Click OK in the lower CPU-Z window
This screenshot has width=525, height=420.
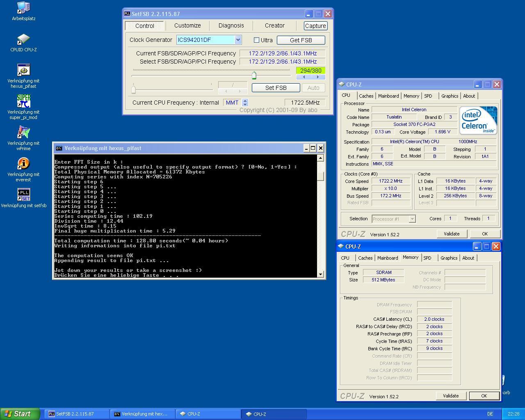pos(484,396)
